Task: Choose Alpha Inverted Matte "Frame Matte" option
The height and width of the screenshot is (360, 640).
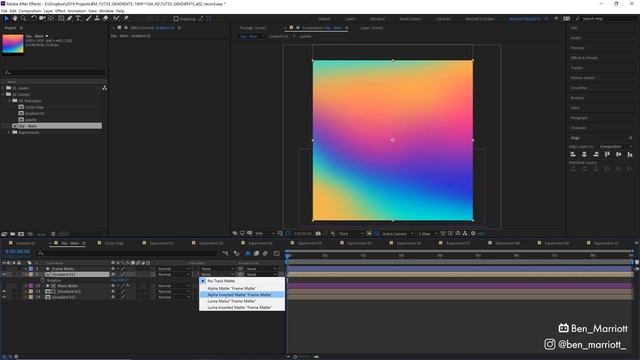Action: (242, 294)
